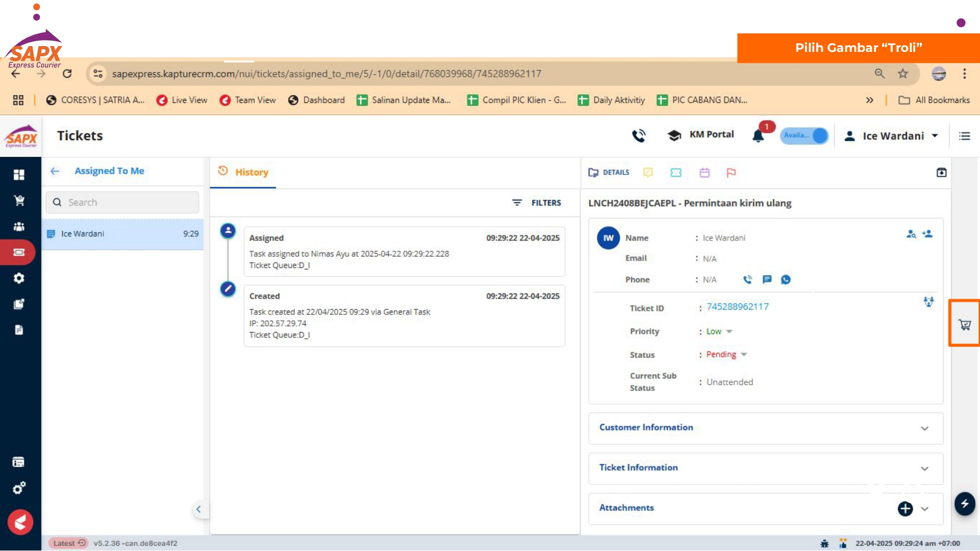Open the Team View bookmark

click(247, 100)
